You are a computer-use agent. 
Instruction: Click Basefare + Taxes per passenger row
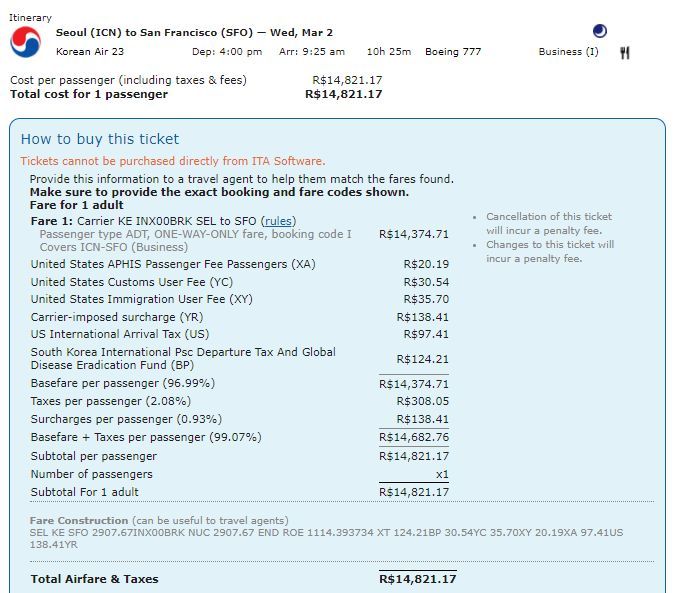239,437
